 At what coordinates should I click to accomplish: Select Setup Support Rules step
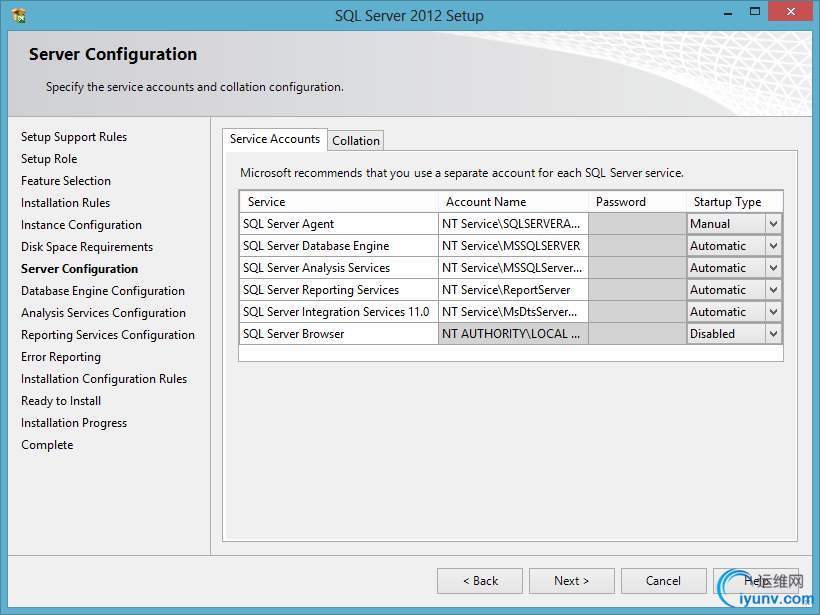74,137
